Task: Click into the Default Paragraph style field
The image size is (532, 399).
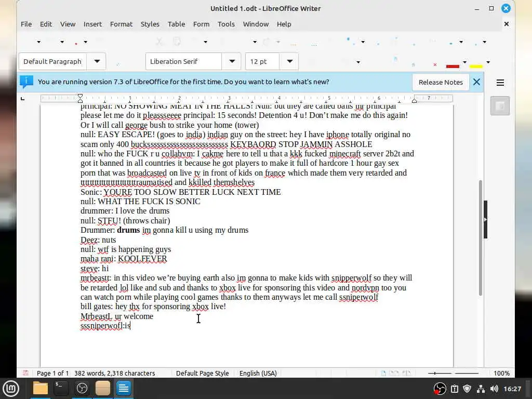Action: [52, 61]
